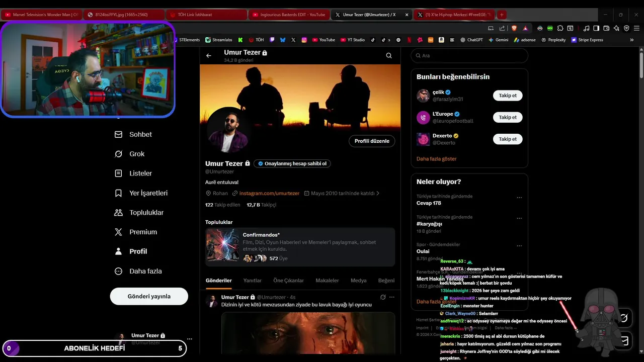Viewport: 644px width, 362px height.
Task: Click Profili düzenle button
Action: tap(372, 141)
